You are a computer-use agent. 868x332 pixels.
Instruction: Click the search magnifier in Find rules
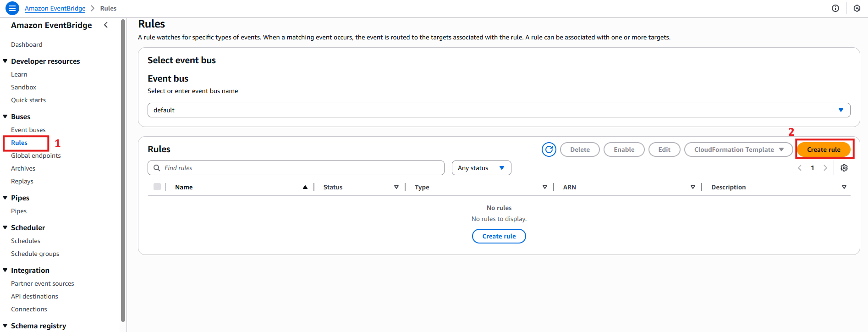(157, 168)
